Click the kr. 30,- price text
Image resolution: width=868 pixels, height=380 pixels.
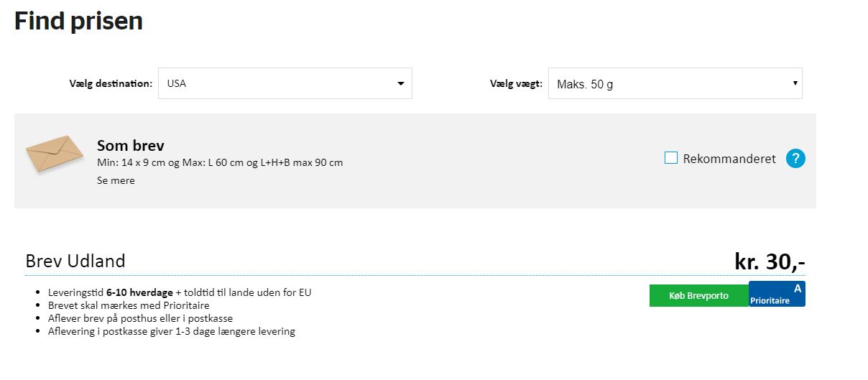770,261
